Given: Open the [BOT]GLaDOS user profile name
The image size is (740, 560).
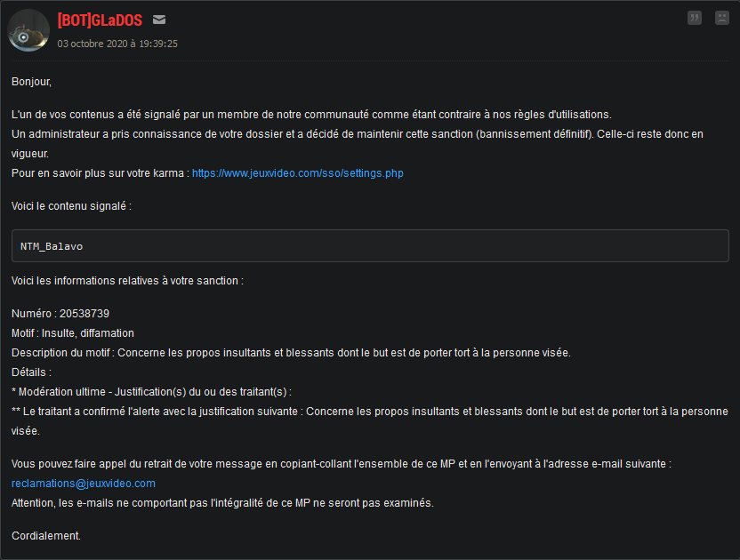Looking at the screenshot, I should (100, 20).
